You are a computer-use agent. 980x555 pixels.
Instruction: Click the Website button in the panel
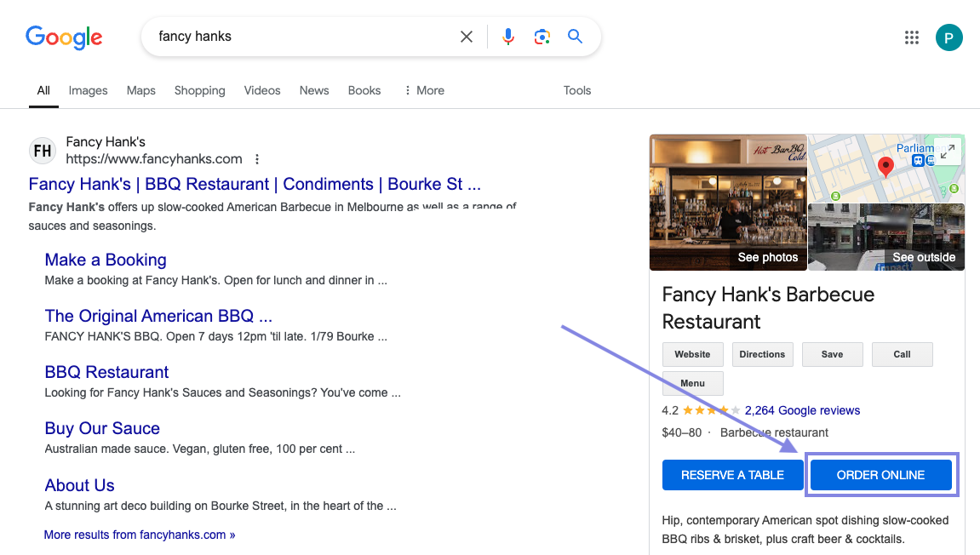tap(692, 354)
